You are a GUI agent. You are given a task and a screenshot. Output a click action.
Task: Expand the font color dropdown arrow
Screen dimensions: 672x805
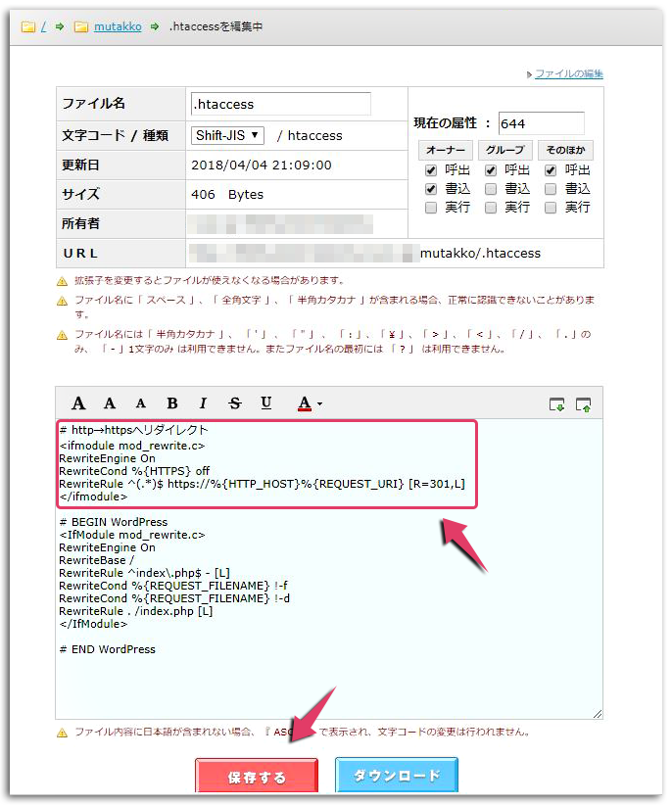[319, 404]
